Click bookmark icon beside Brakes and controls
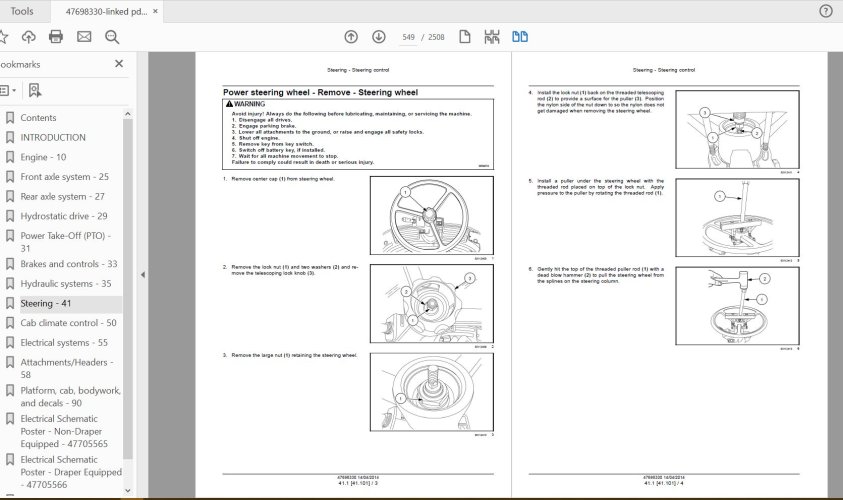 [x=10, y=264]
